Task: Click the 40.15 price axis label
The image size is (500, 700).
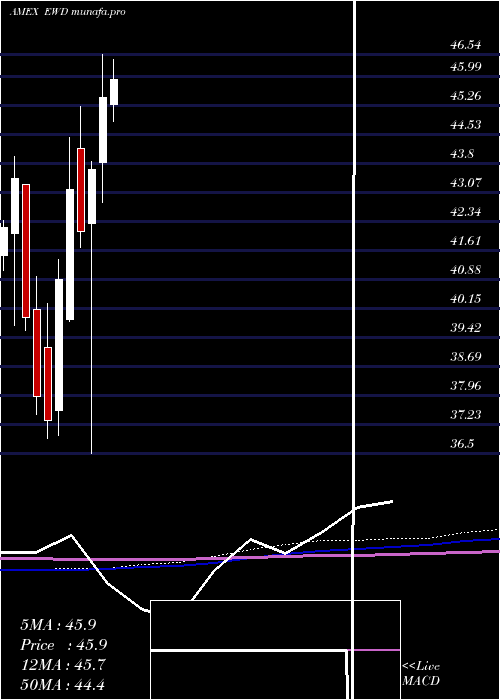Action: [466, 299]
